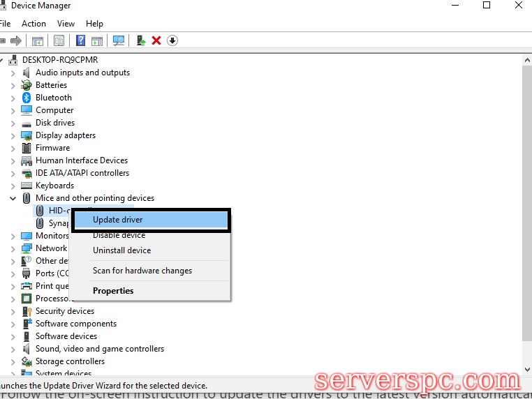532x399 pixels.
Task: Select Update driver from context menu
Action: (117, 220)
